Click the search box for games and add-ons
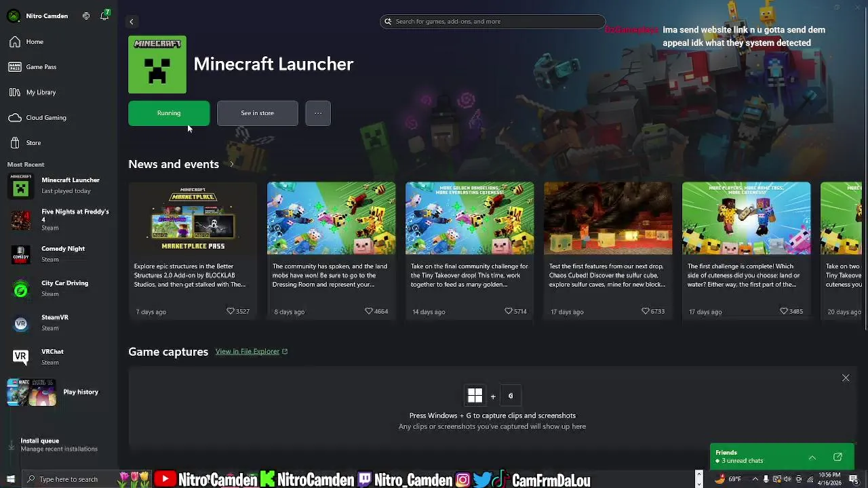Viewport: 868px width, 488px height. 493,22
